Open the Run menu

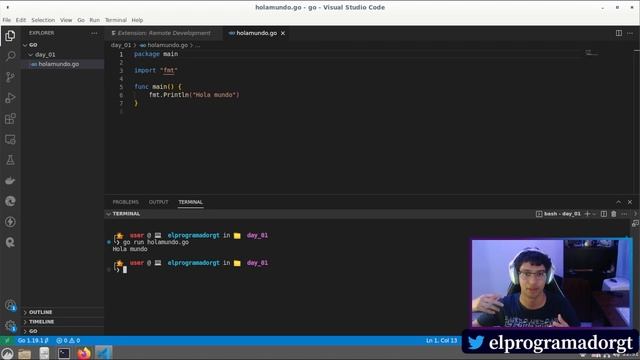[94, 20]
